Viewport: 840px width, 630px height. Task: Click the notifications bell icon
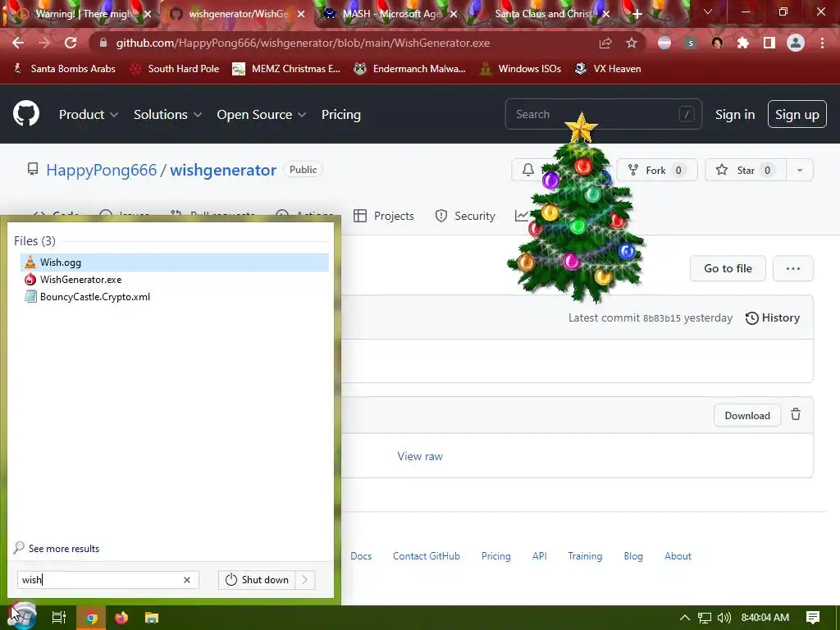tap(527, 170)
